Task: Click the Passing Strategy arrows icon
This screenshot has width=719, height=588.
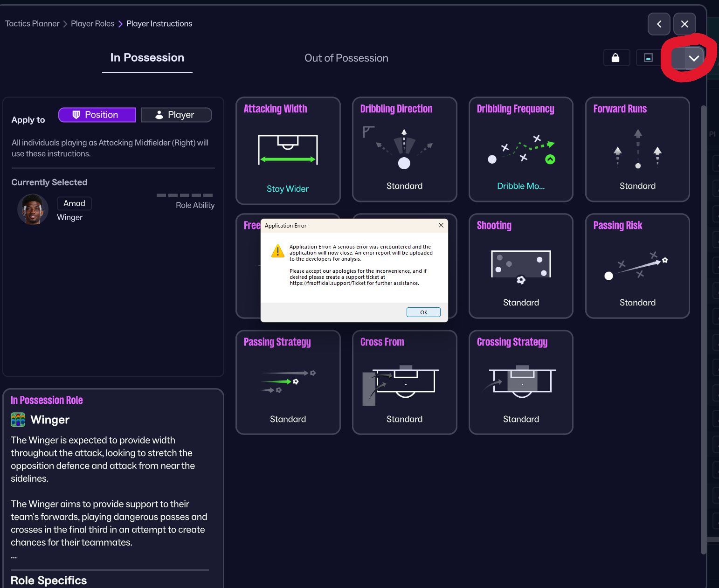Action: coord(288,381)
